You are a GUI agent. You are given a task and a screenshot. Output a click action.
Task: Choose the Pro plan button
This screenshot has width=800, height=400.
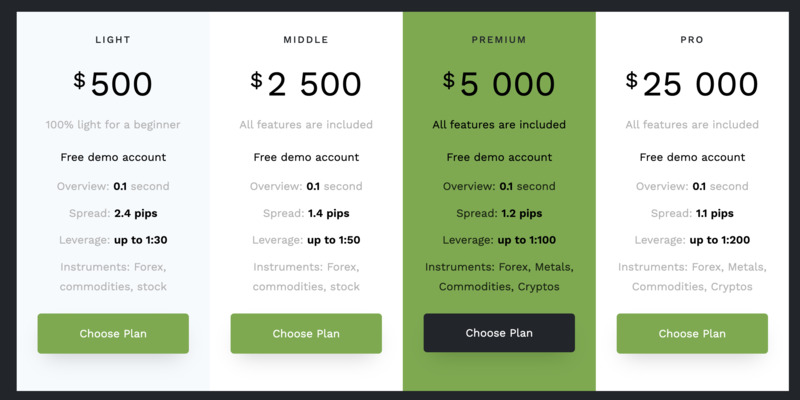692,333
